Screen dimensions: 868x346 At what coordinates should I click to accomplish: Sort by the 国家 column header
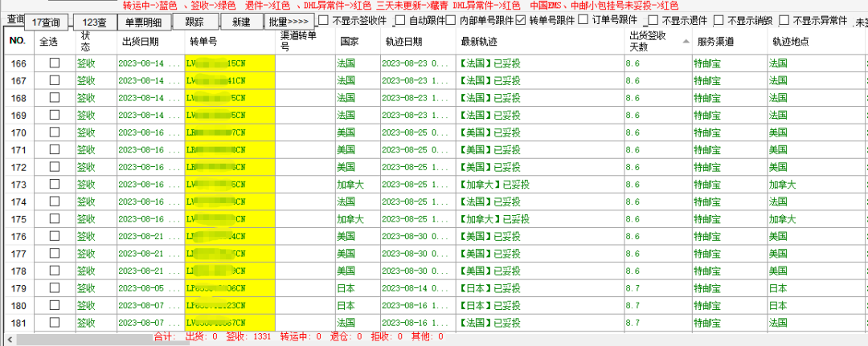[x=358, y=42]
